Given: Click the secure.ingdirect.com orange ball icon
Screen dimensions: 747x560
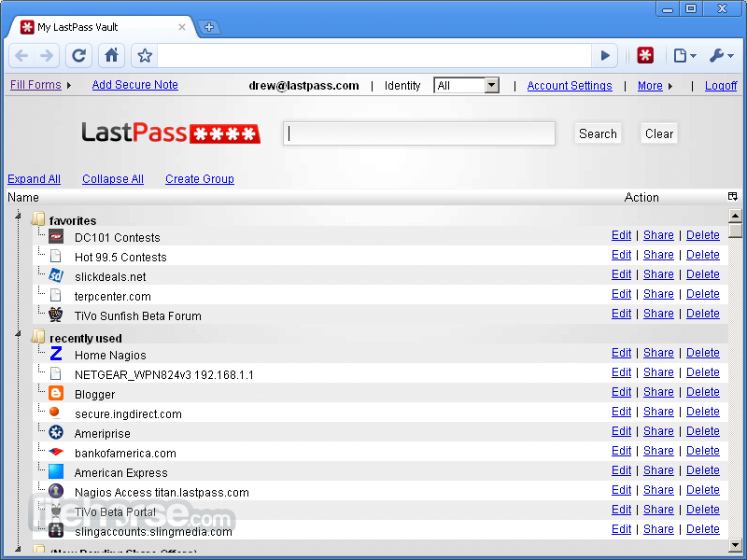Looking at the screenshot, I should [x=54, y=412].
